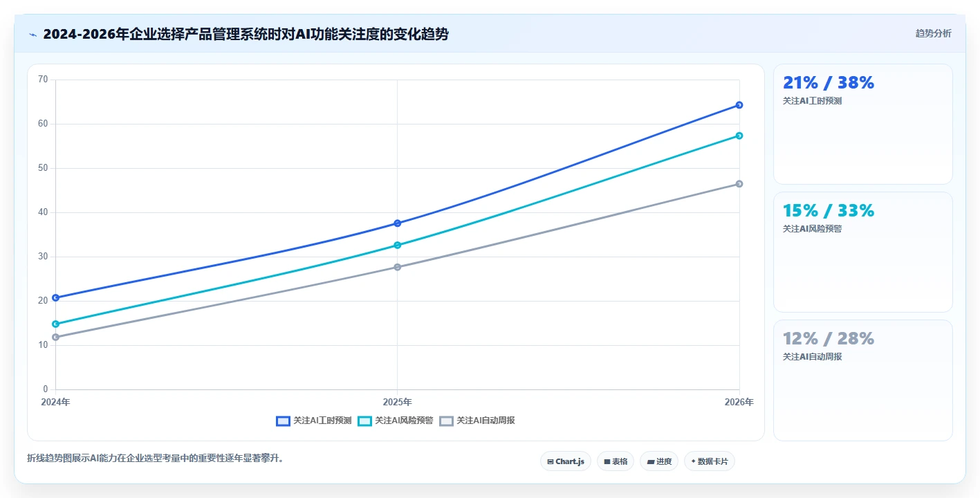Toggle the 关注AI风险预警 legend item
980x498 pixels.
pos(395,421)
